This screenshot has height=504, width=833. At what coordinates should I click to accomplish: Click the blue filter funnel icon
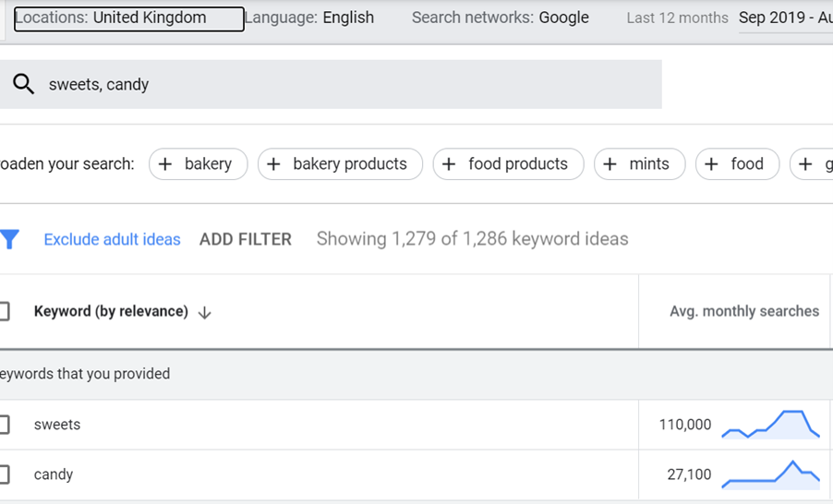(x=9, y=239)
